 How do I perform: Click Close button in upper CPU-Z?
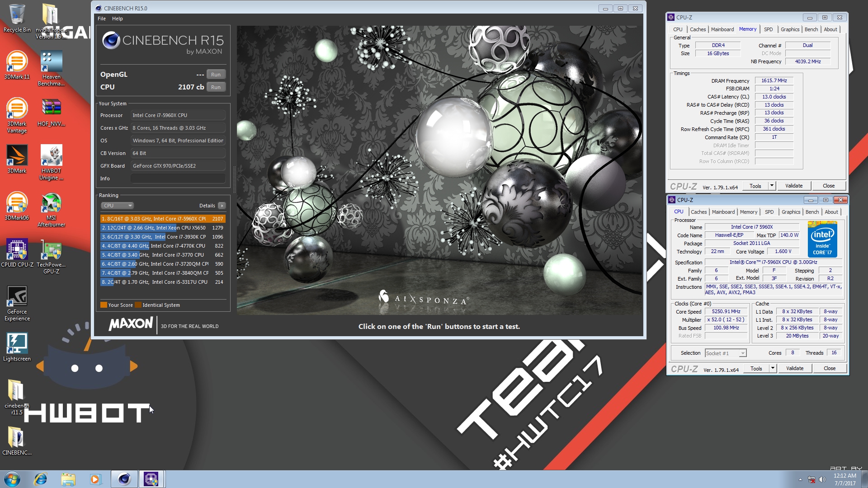[829, 186]
